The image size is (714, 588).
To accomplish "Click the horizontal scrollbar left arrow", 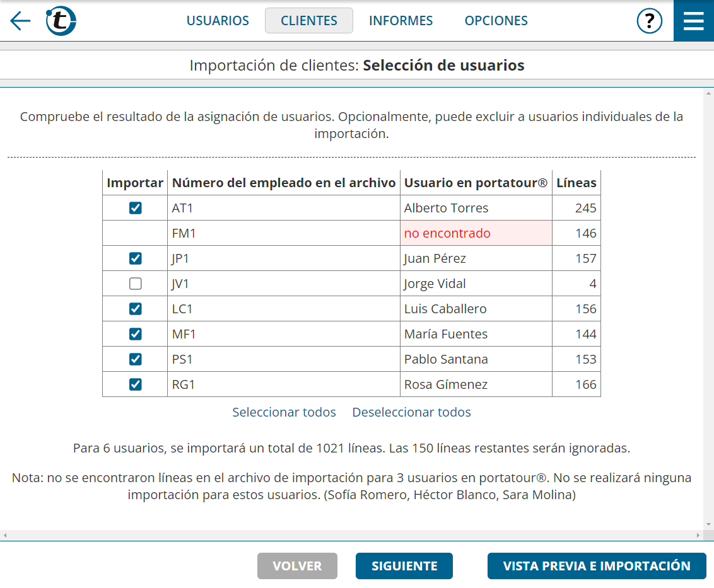I will tap(5, 535).
